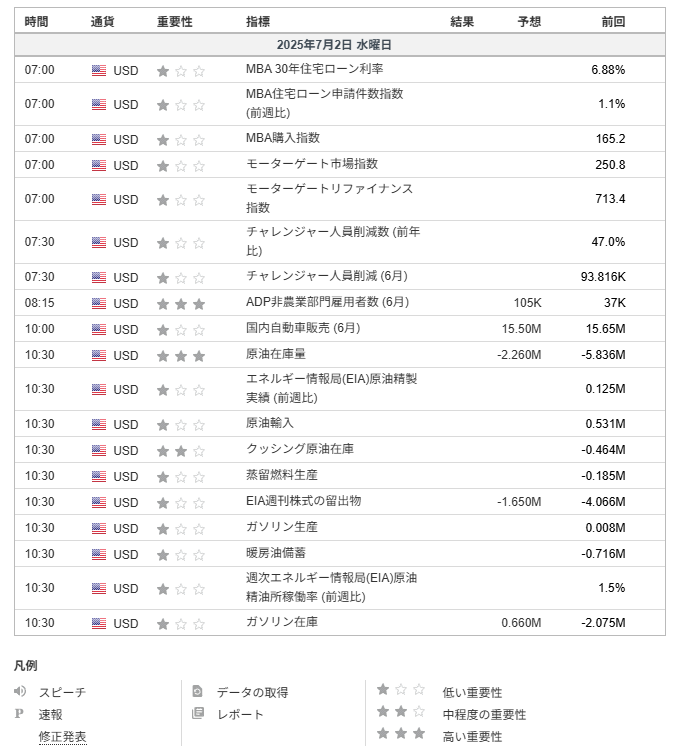Click the P icon beside 速報 in the legend
Screen dimensions: 675x752
point(19,714)
